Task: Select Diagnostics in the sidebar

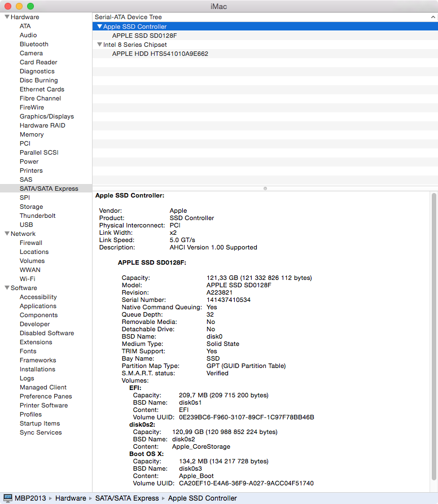Action: 37,71
